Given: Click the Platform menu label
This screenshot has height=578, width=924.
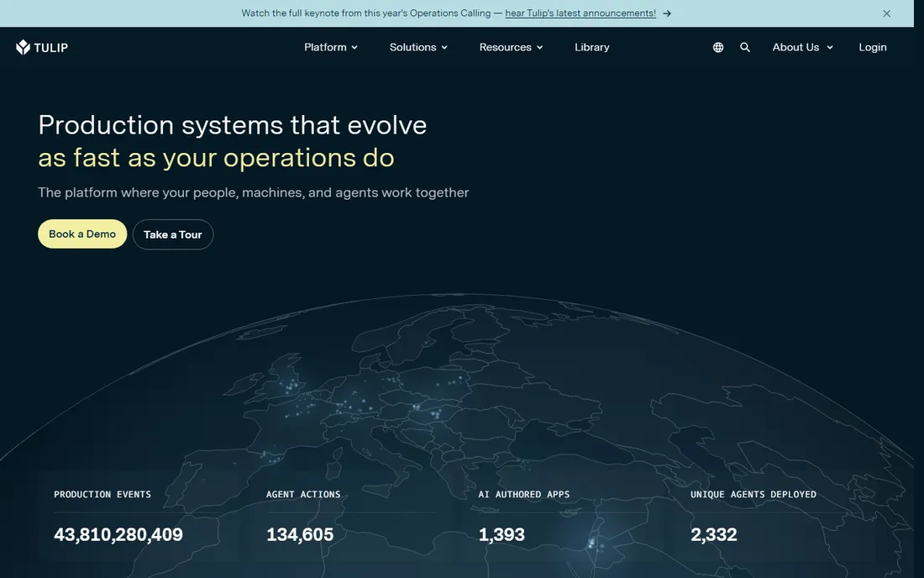Looking at the screenshot, I should click(x=325, y=47).
